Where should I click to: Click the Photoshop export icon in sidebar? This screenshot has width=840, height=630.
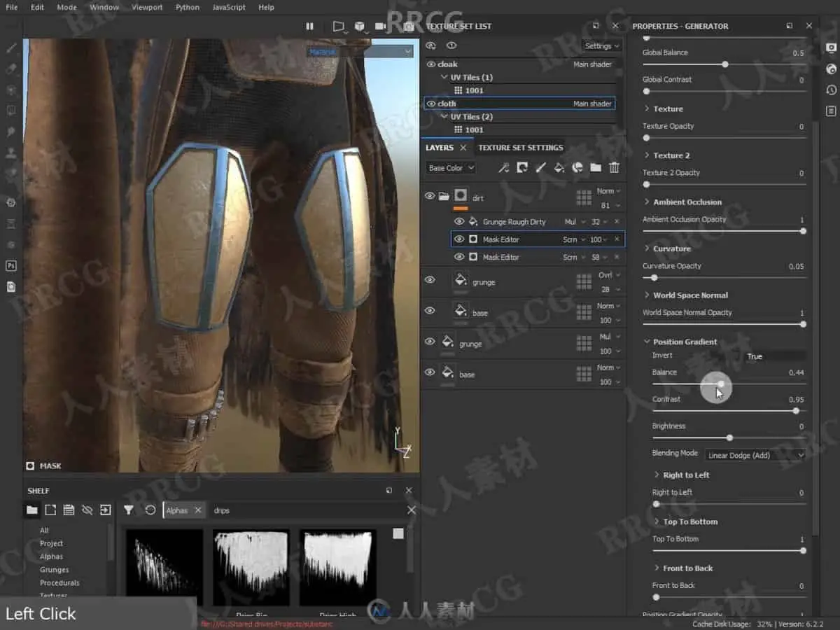pyautogui.click(x=11, y=266)
